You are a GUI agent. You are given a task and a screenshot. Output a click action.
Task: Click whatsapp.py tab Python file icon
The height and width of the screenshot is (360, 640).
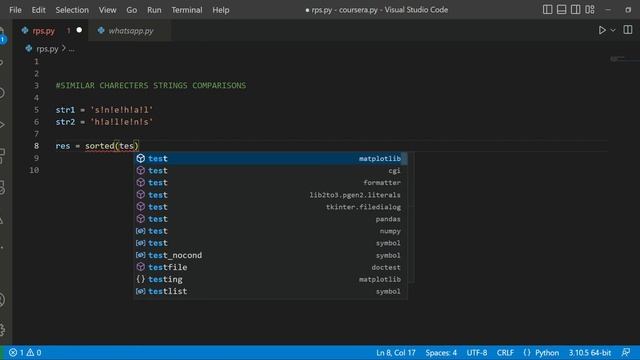coord(101,30)
